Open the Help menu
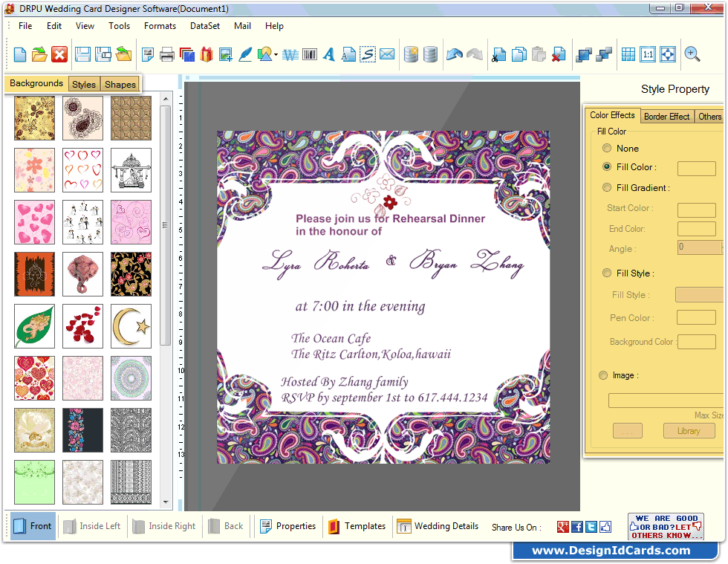The width and height of the screenshot is (728, 564). click(x=274, y=26)
